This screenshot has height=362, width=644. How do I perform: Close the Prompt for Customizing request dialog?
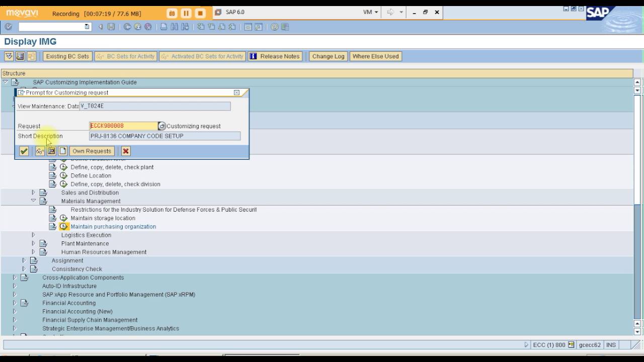236,93
